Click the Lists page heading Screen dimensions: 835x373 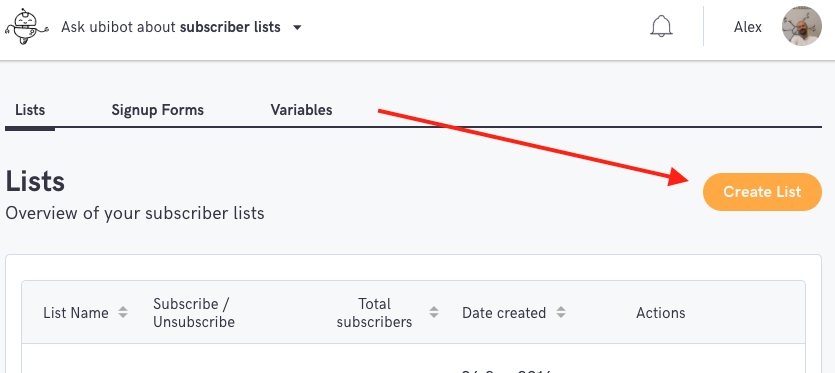pos(35,182)
